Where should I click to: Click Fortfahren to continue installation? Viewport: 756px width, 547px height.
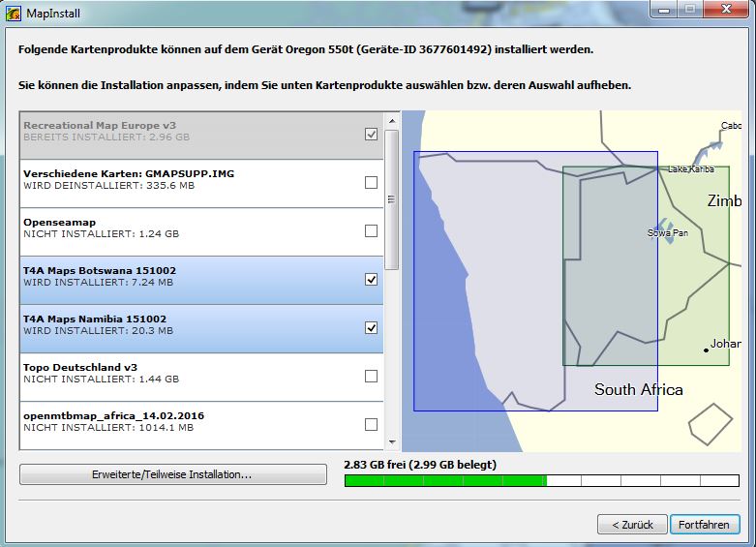(704, 525)
